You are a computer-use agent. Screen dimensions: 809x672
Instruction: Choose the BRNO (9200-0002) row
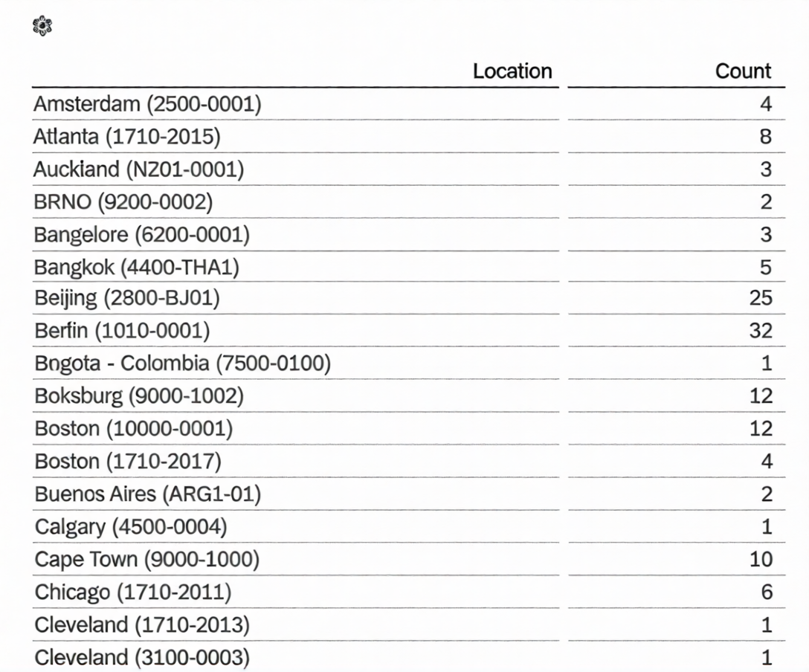(x=123, y=202)
